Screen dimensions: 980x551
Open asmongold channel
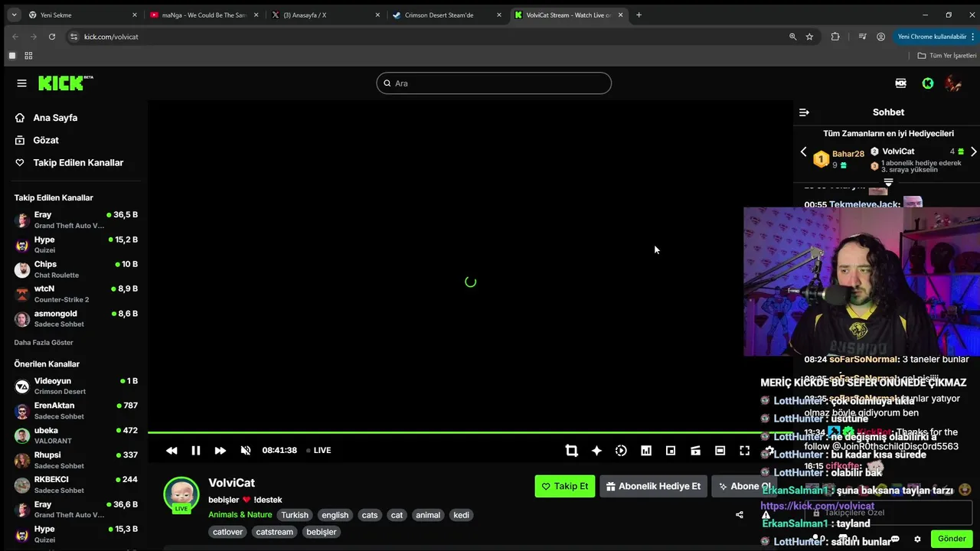(x=76, y=319)
